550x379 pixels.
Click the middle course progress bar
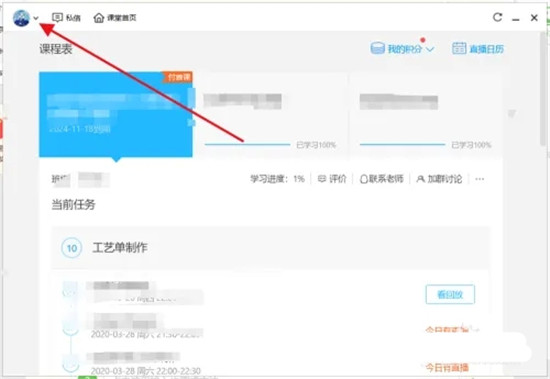(247, 144)
